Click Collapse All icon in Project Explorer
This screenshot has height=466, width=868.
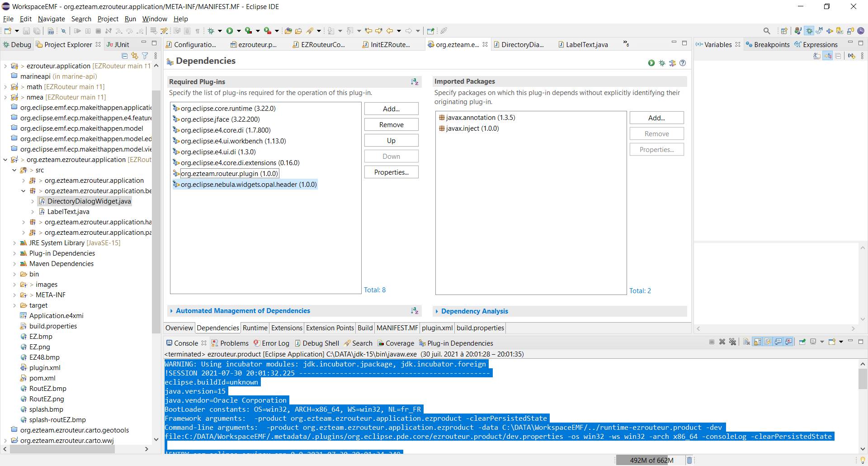(x=124, y=56)
